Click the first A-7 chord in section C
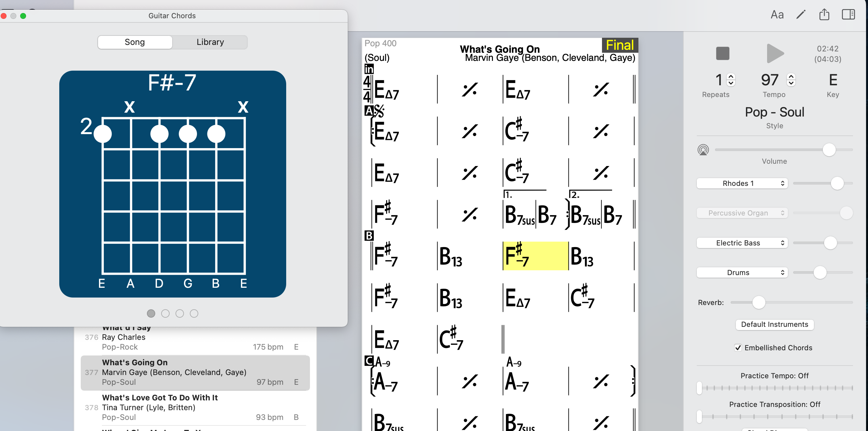868x431 pixels. click(385, 382)
